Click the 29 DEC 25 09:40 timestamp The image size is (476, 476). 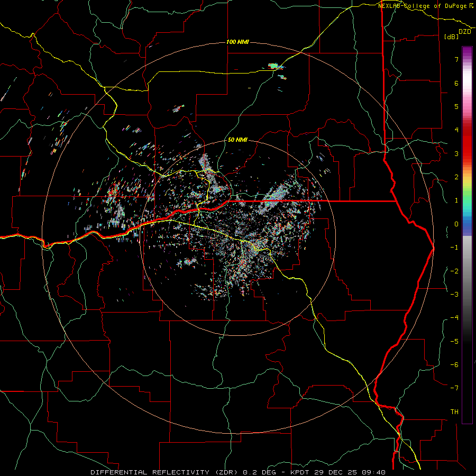(349, 472)
